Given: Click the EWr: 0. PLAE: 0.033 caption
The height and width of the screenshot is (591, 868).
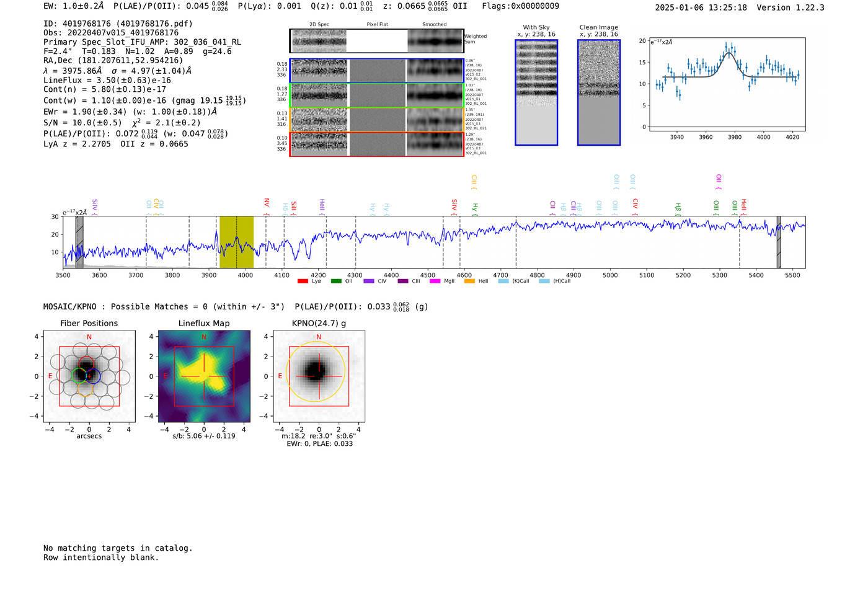Looking at the screenshot, I should click(x=319, y=444).
